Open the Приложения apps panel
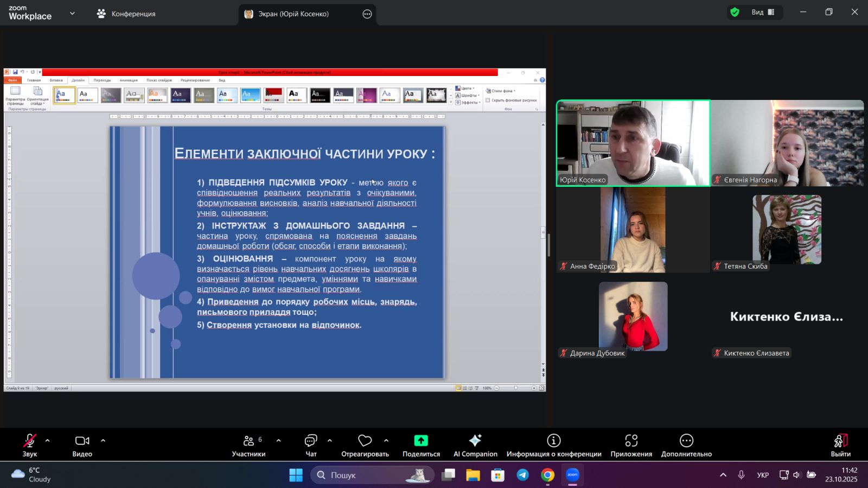 631,445
